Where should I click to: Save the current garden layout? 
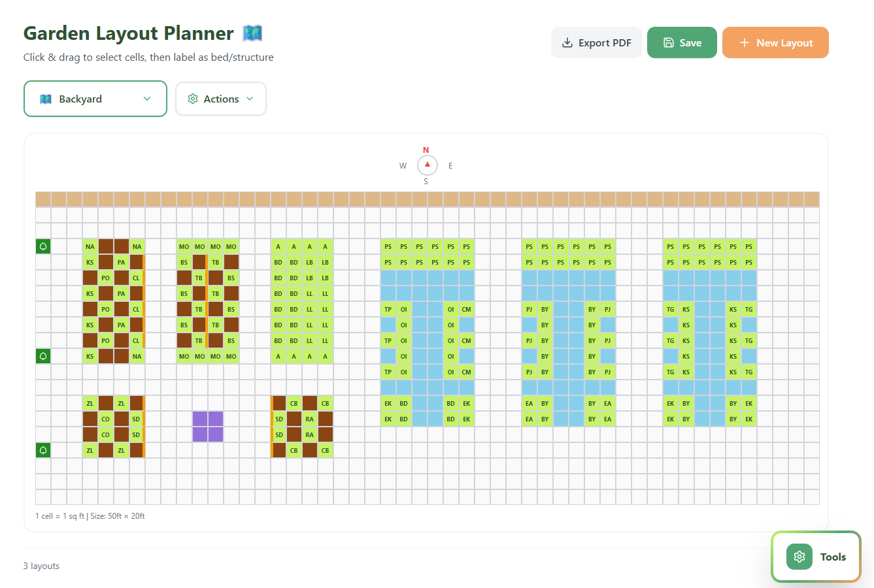click(x=682, y=43)
